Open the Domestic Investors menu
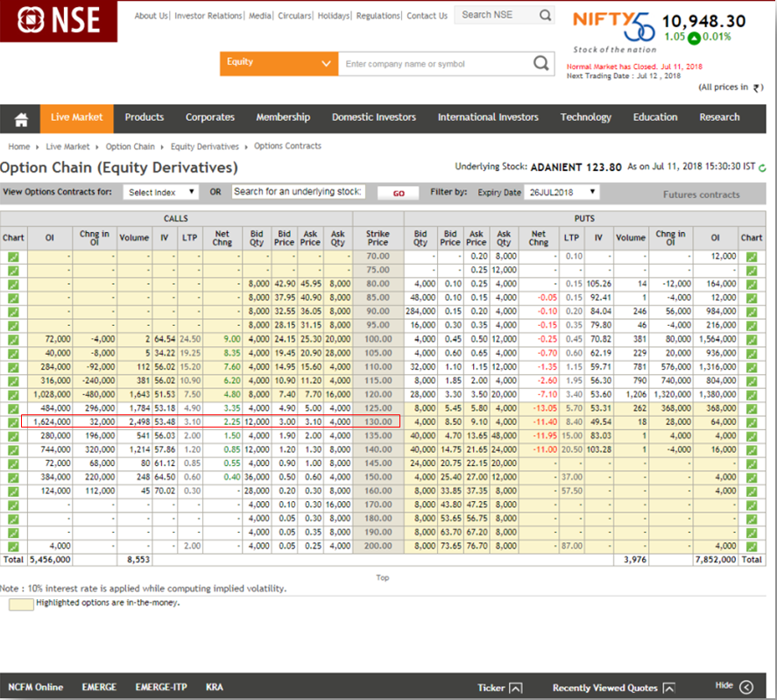Image resolution: width=777 pixels, height=700 pixels. pyautogui.click(x=374, y=117)
